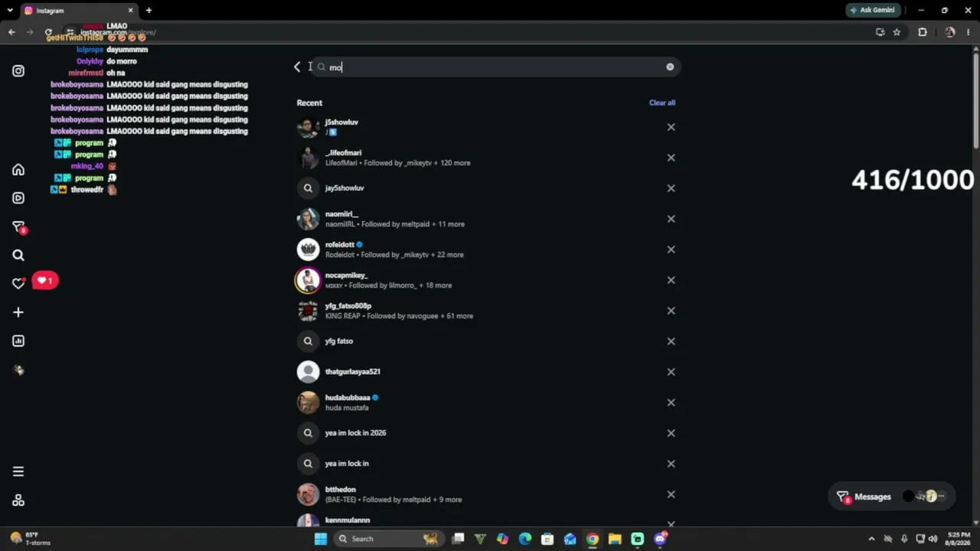Remove jay5showluv search from recents
This screenshot has height=551, width=980.
pyautogui.click(x=671, y=188)
